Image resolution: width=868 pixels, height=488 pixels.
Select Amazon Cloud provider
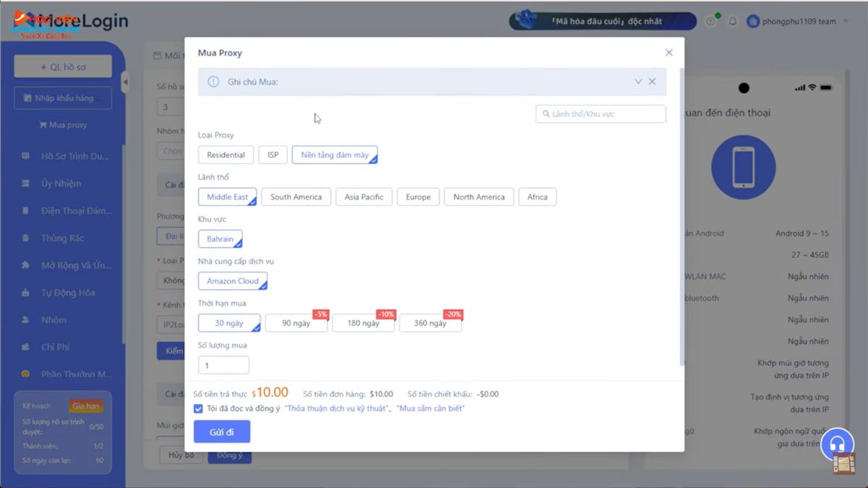(x=233, y=281)
